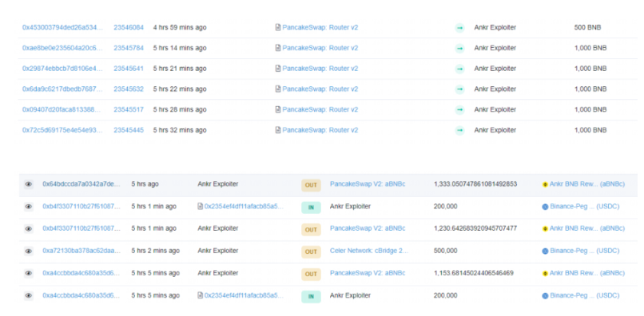Viewport: 644px width, 316px height.
Task: Open PancakeSwap V2: aBNBc in 1,153.68 row
Action: tap(368, 273)
